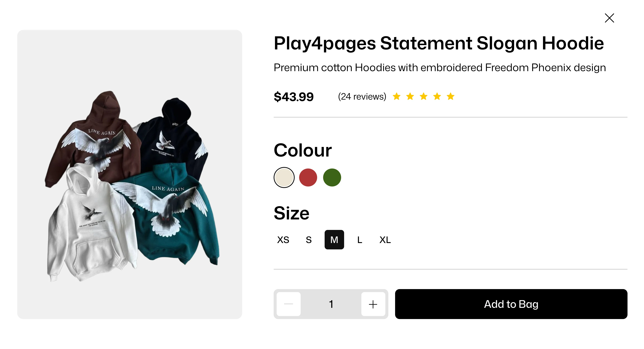The width and height of the screenshot is (644, 349).
Task: Choose size S
Action: 309,240
